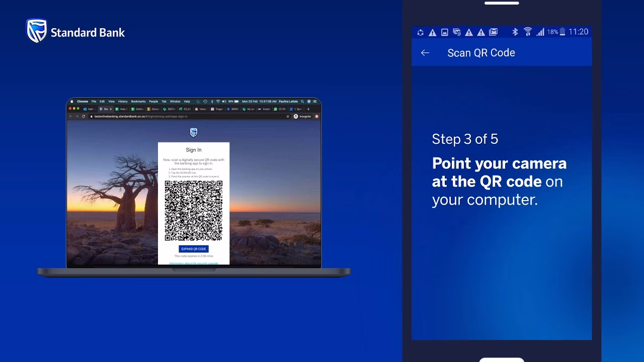
Task: Click Chrome's back navigation arrow on the laptop
Action: pyautogui.click(x=70, y=116)
